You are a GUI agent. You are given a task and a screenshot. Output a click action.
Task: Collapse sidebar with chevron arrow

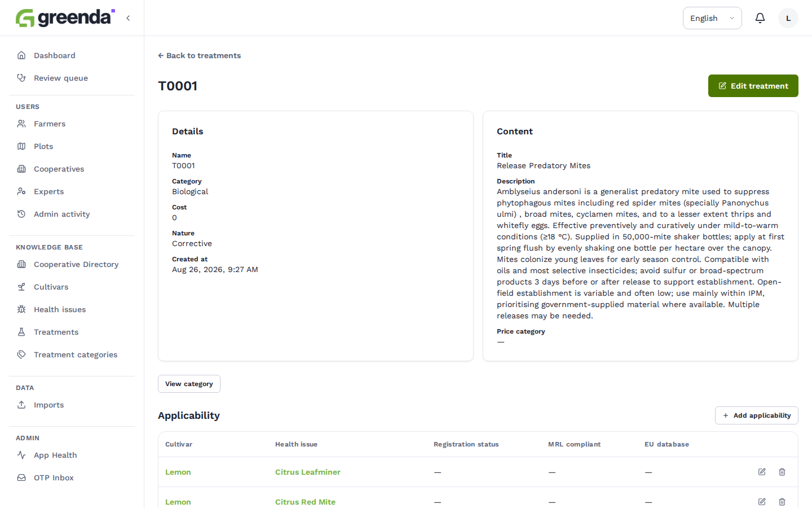point(128,18)
